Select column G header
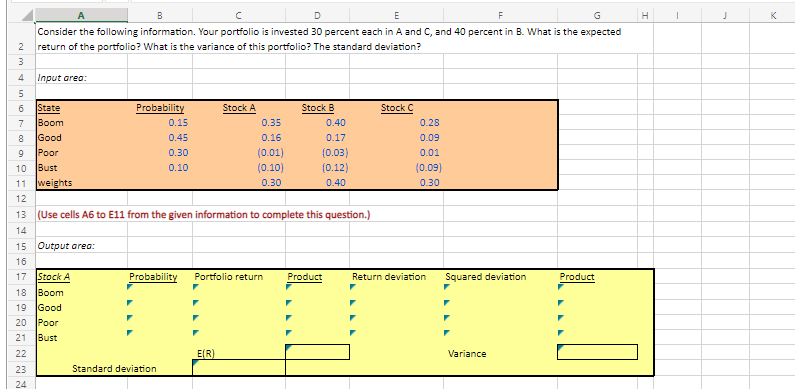 (x=598, y=15)
